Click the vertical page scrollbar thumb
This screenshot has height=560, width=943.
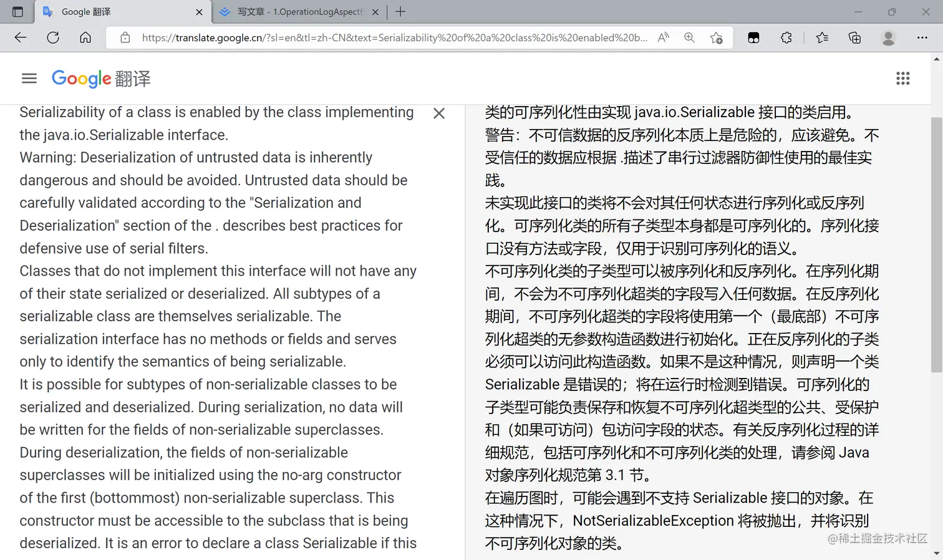point(936,244)
